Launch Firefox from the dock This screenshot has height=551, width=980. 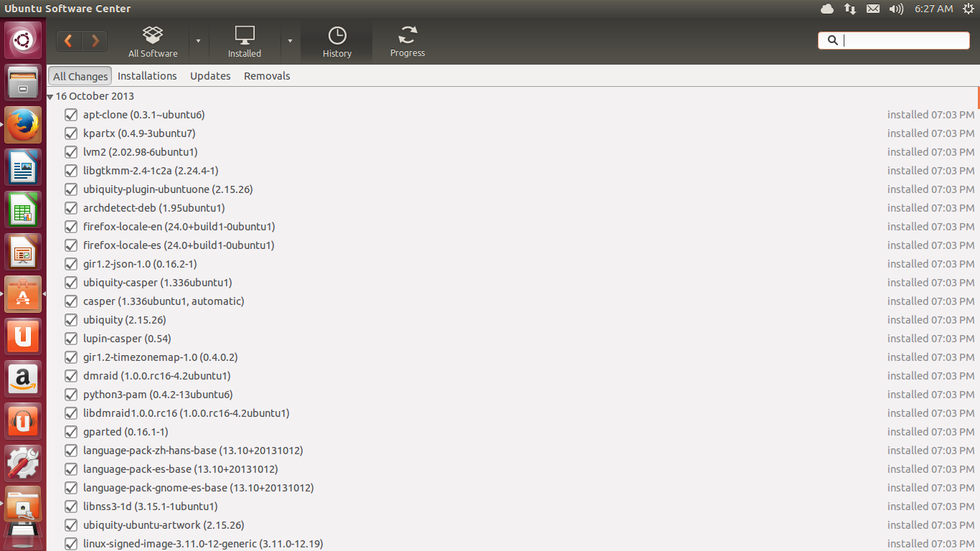[22, 124]
